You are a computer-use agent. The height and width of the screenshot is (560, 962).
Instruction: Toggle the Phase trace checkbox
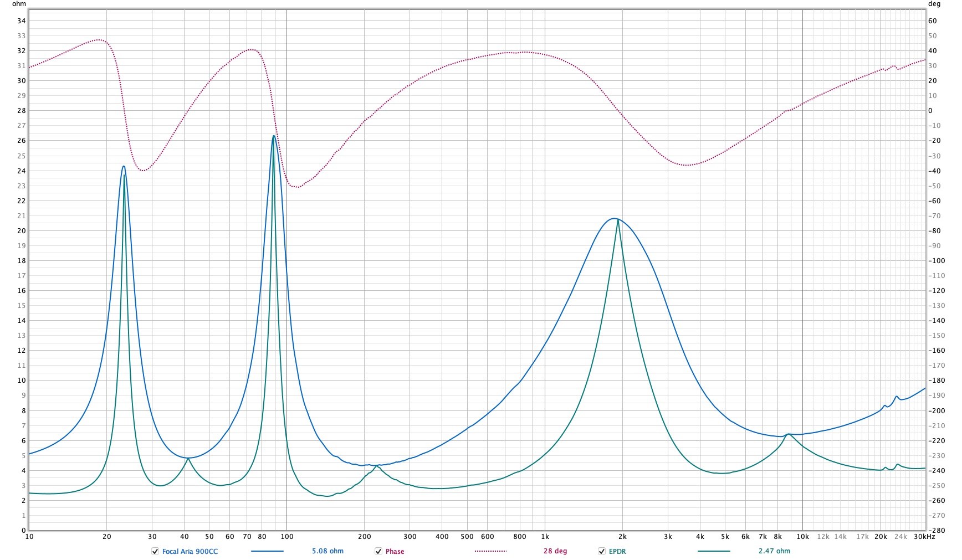pyautogui.click(x=378, y=551)
